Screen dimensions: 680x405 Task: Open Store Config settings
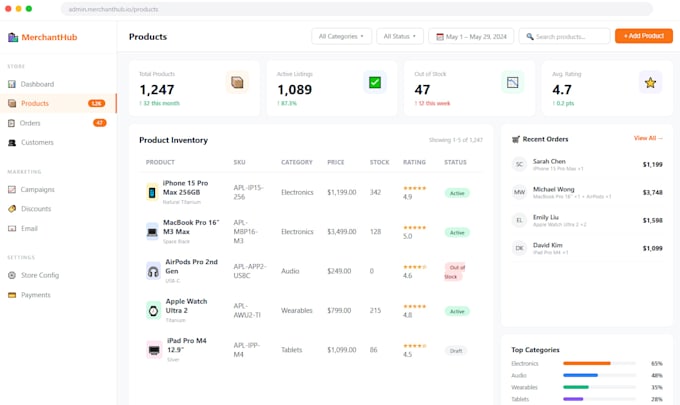pyautogui.click(x=58, y=275)
